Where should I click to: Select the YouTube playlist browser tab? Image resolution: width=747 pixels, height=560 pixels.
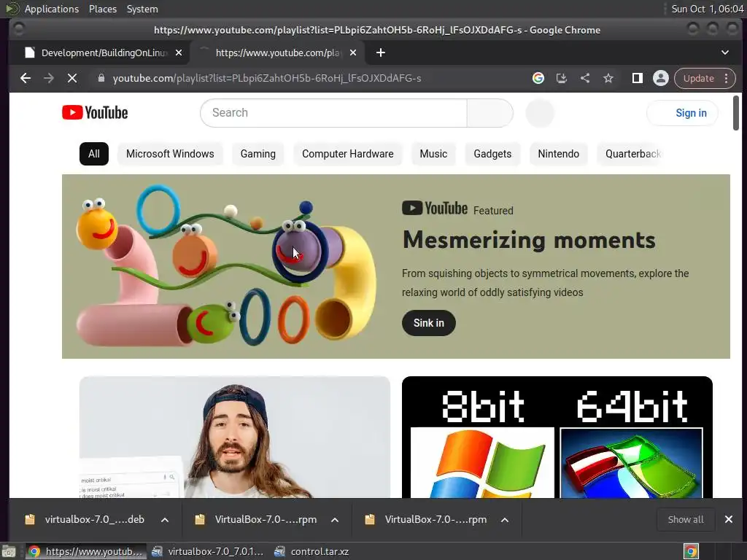pyautogui.click(x=278, y=52)
